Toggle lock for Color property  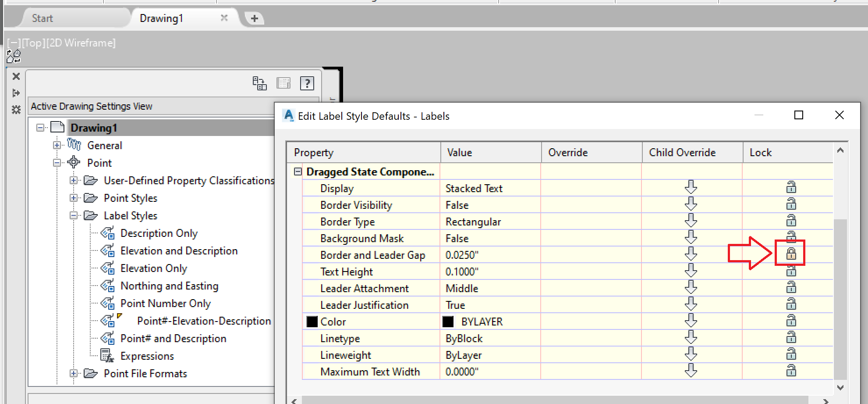[x=791, y=320]
